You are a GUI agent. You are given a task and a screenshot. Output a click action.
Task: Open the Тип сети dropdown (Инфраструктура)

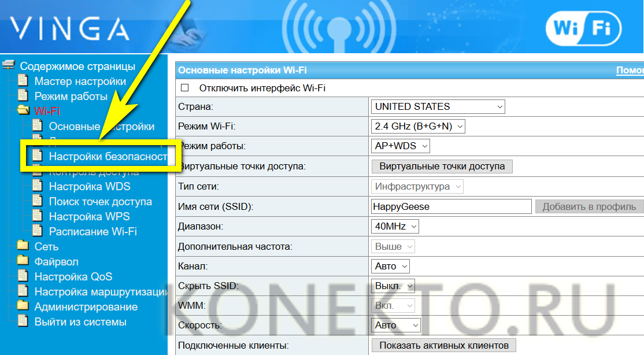tap(417, 187)
